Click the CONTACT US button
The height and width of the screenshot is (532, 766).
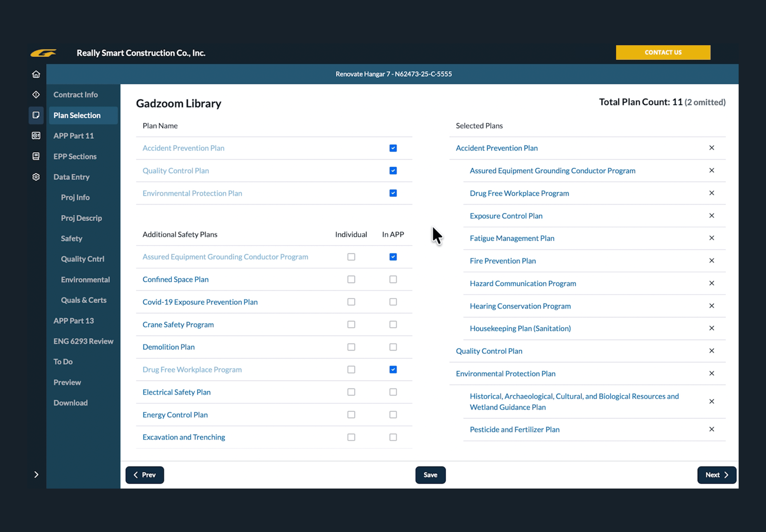663,52
